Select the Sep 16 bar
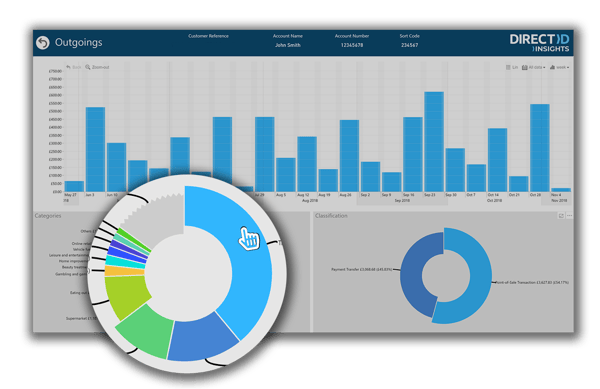 [413, 155]
